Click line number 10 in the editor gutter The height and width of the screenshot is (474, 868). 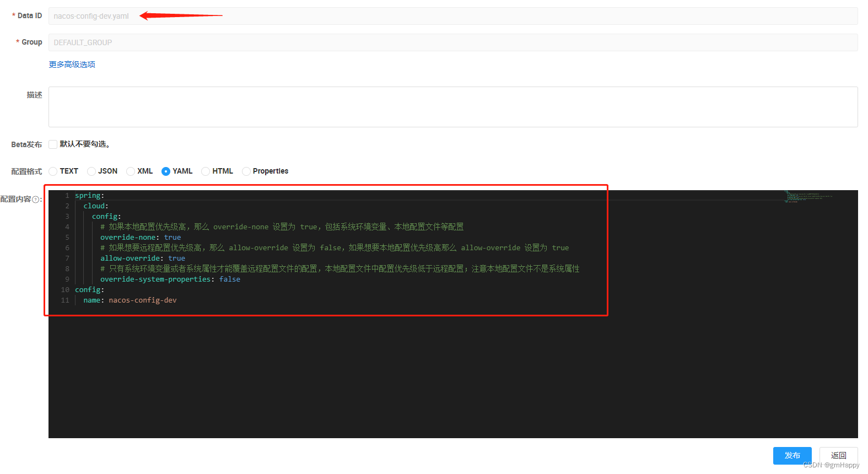pos(65,290)
